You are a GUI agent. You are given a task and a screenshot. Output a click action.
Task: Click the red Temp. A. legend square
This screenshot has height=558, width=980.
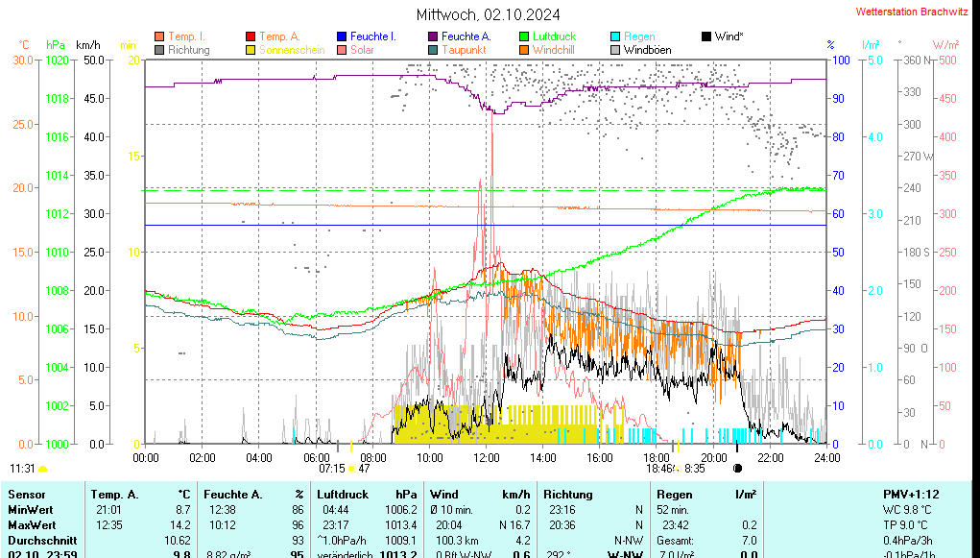251,36
